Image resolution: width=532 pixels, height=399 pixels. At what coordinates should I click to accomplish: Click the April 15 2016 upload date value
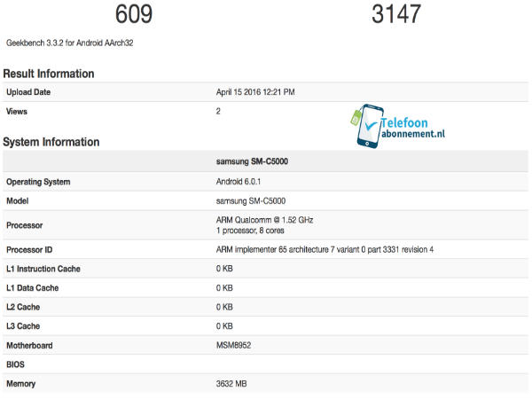[x=255, y=92]
